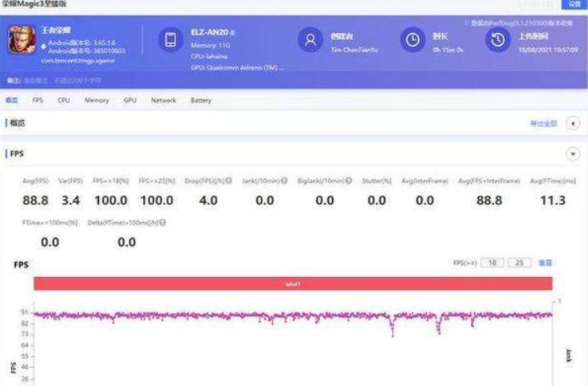588x386 pixels.
Task: Click the com.tencent.tmgp.sgame package name
Action: [x=78, y=61]
